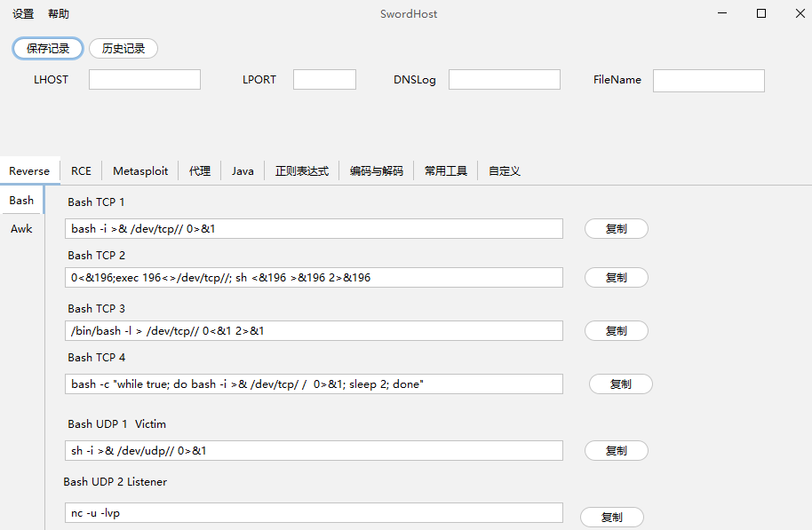Click into the Bash UDP 1 Victim box
Image resolution: width=812 pixels, height=530 pixels.
(314, 451)
